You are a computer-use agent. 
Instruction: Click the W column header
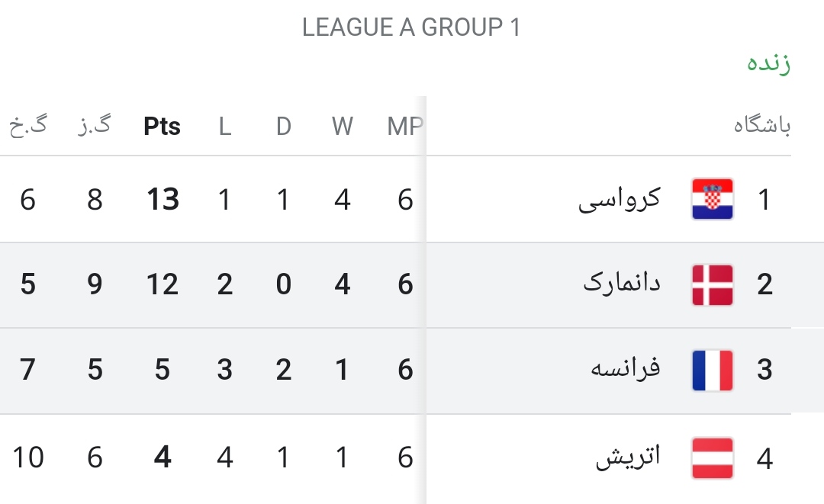click(342, 126)
